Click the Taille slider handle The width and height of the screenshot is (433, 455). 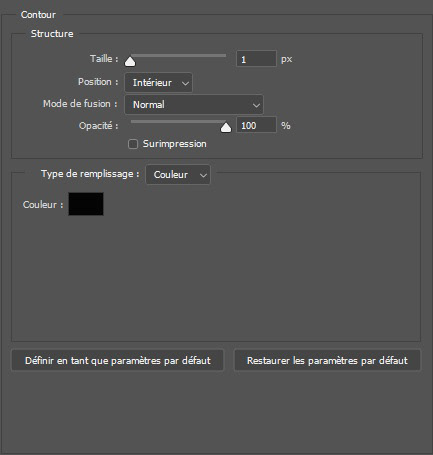130,62
